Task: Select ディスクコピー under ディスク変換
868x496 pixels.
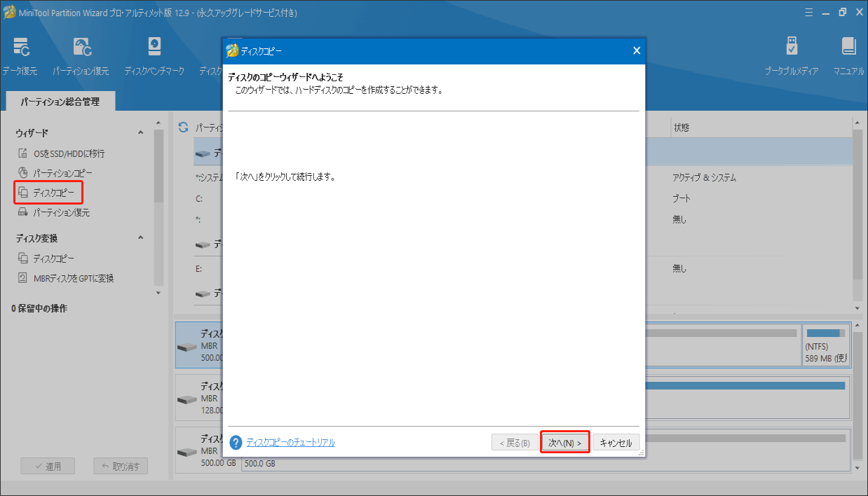Action: [x=54, y=259]
